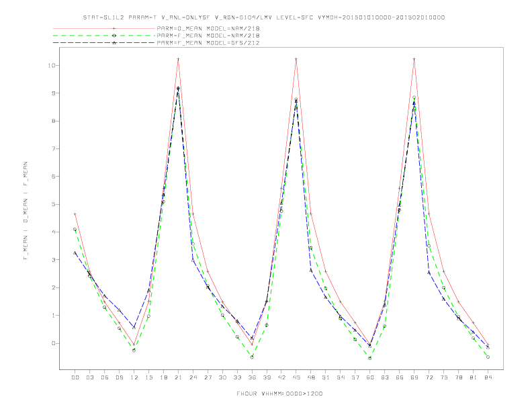532x411 pixels.
Task: Click forecast hour label 84 on x-axis
Action: click(488, 377)
